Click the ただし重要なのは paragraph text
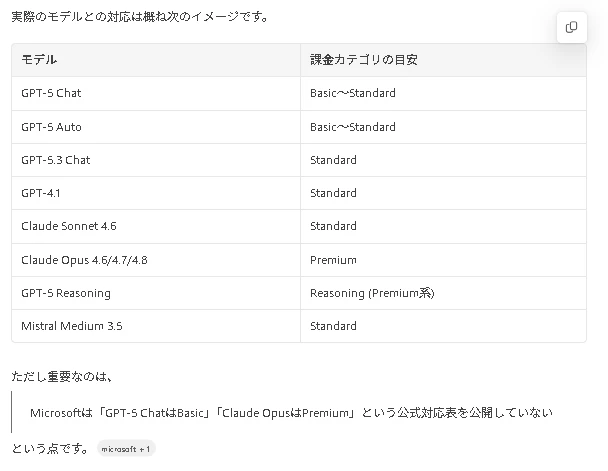Screen dimensions: 608x471 tap(62, 376)
